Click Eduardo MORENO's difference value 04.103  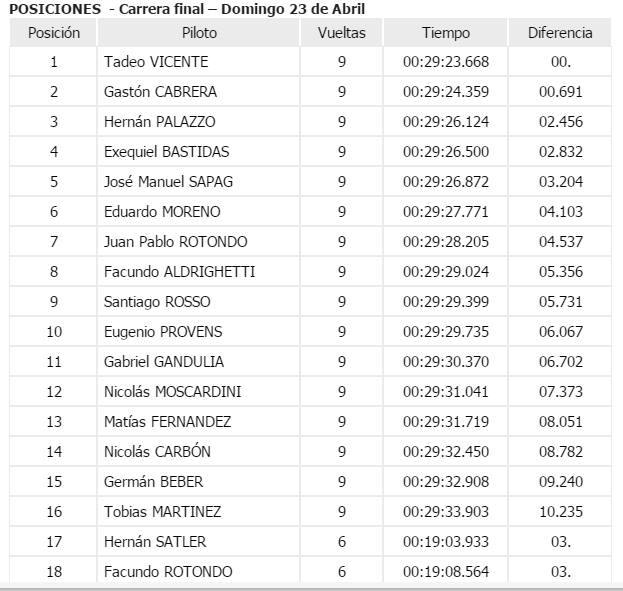(x=560, y=212)
